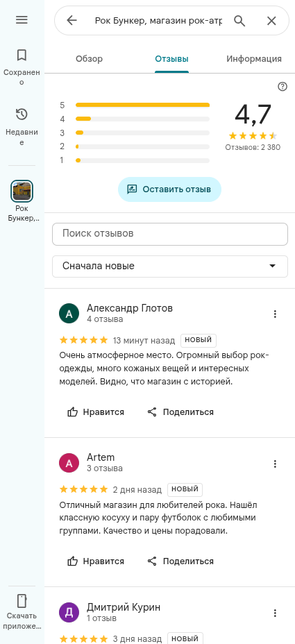This screenshot has height=644, width=295.
Task: Like Александр Глотов's review with Нравится
Action: pyautogui.click(x=96, y=412)
